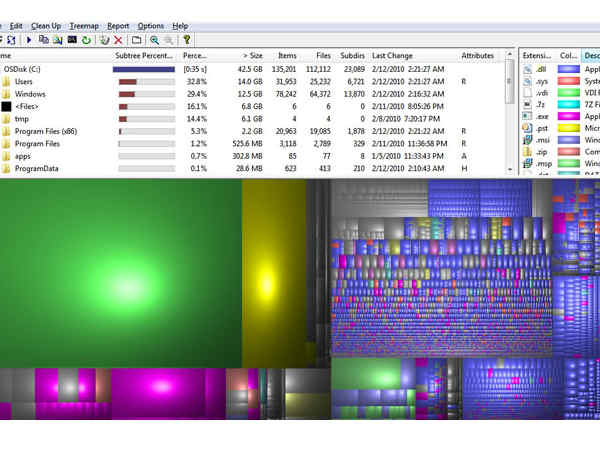Click the Users subtree percentage bar
The image size is (600, 450).
tap(147, 82)
